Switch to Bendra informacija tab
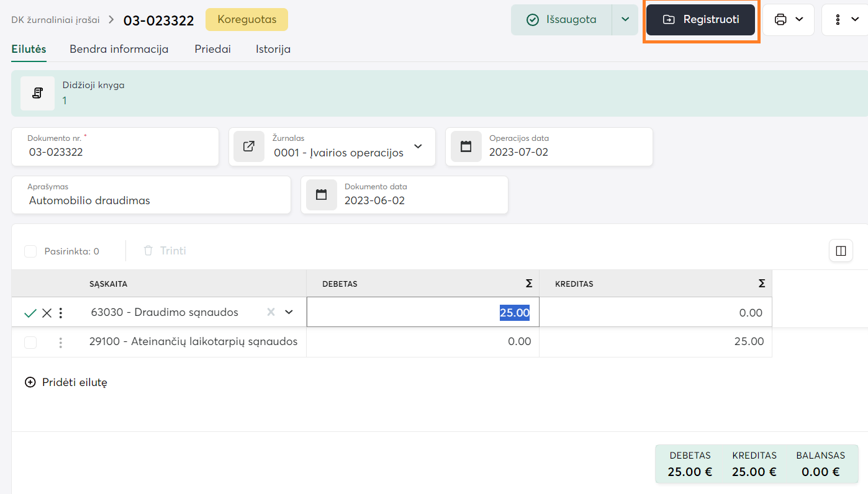Screen dimensions: 868x494 [x=119, y=49]
